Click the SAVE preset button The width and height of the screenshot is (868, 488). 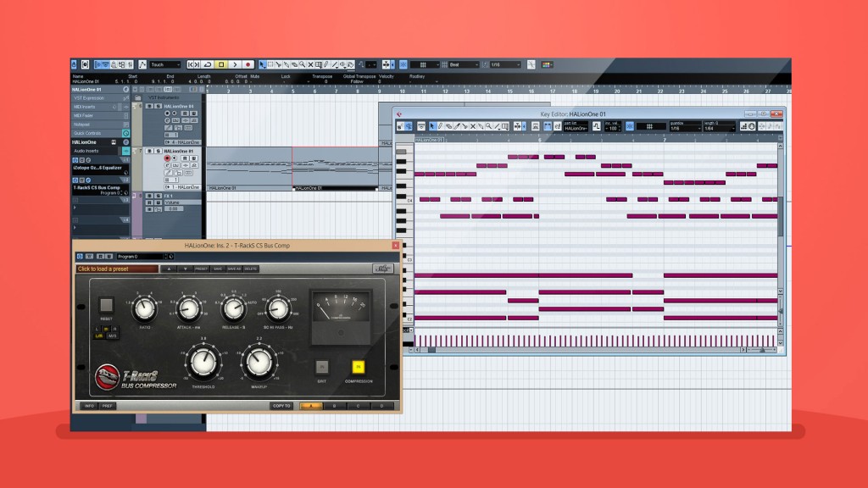click(x=218, y=269)
